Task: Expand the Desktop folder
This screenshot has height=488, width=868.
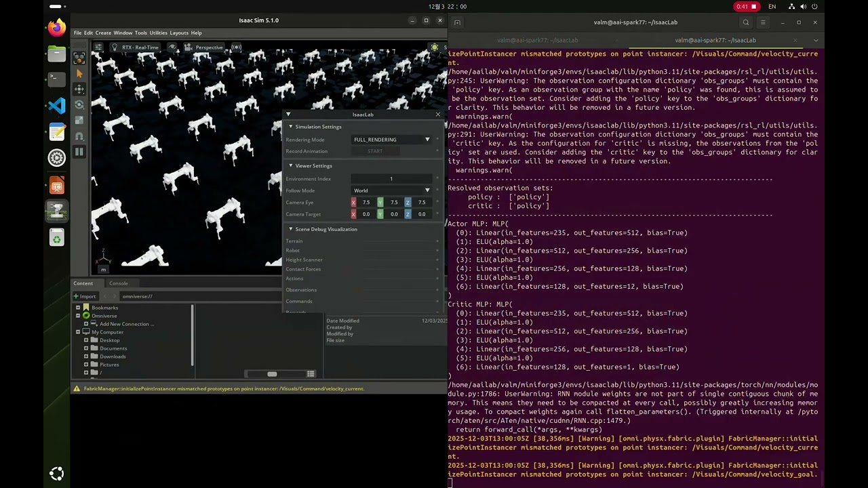Action: point(86,340)
